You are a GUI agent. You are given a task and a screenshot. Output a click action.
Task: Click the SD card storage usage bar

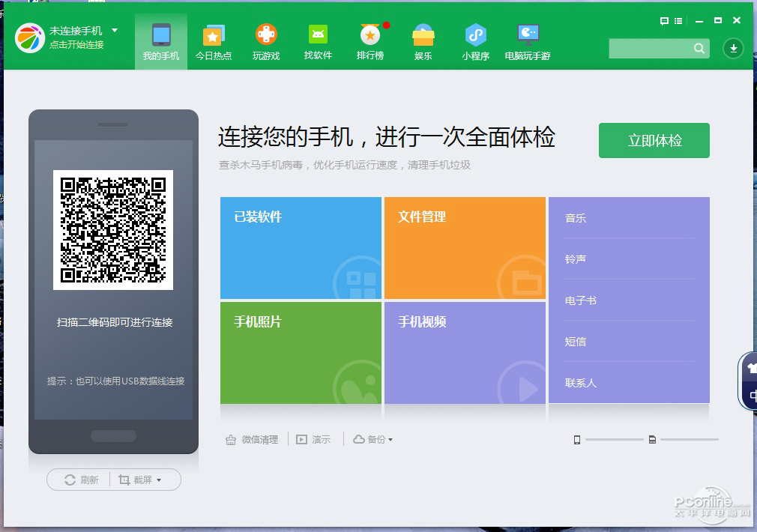click(690, 439)
